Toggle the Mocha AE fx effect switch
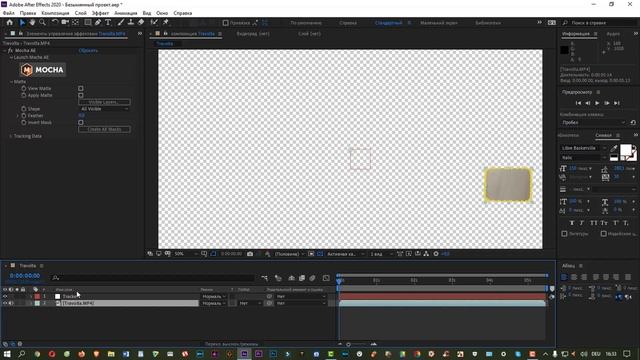Image resolution: width=640 pixels, height=360 pixels. point(10,51)
